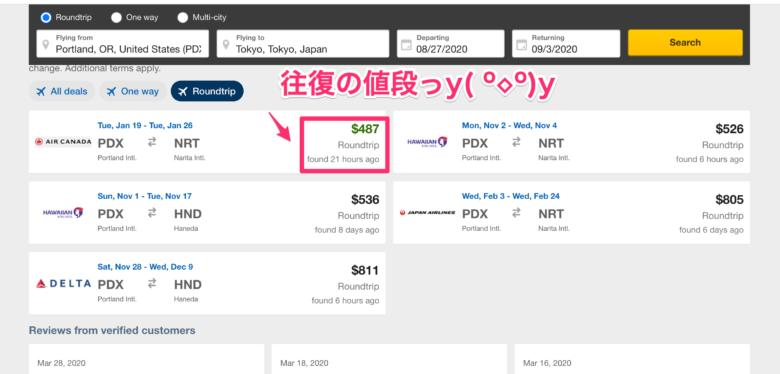Click the Delta logo
This screenshot has height=374, width=780.
coord(63,283)
